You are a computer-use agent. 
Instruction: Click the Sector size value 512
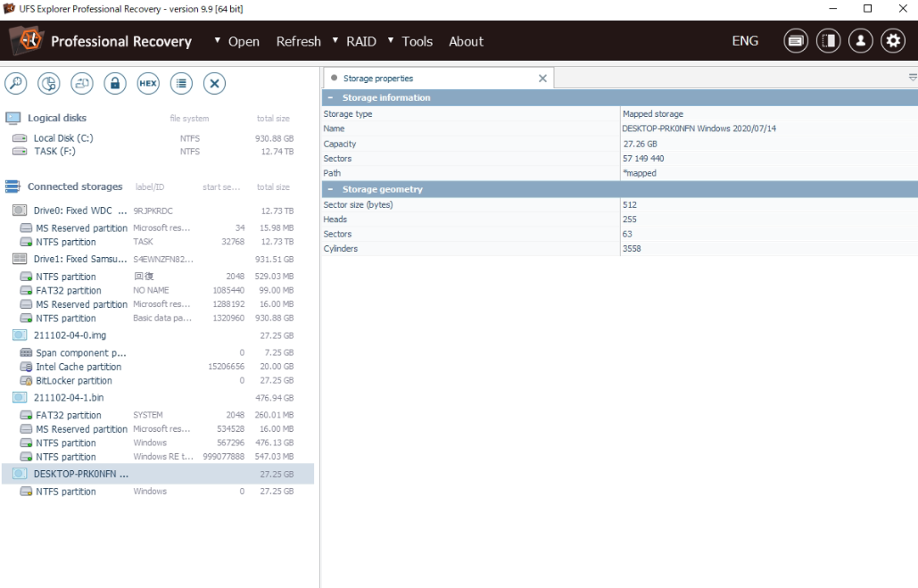click(x=630, y=204)
